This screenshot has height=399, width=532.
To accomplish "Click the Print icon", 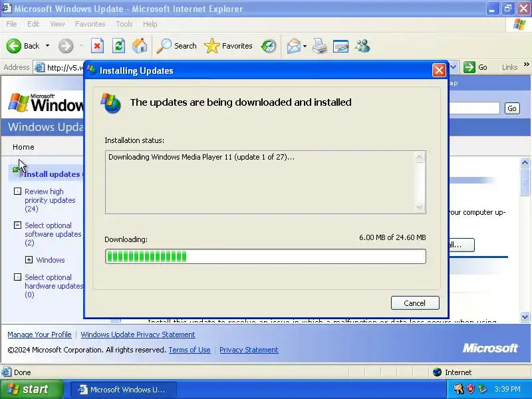I will (320, 46).
